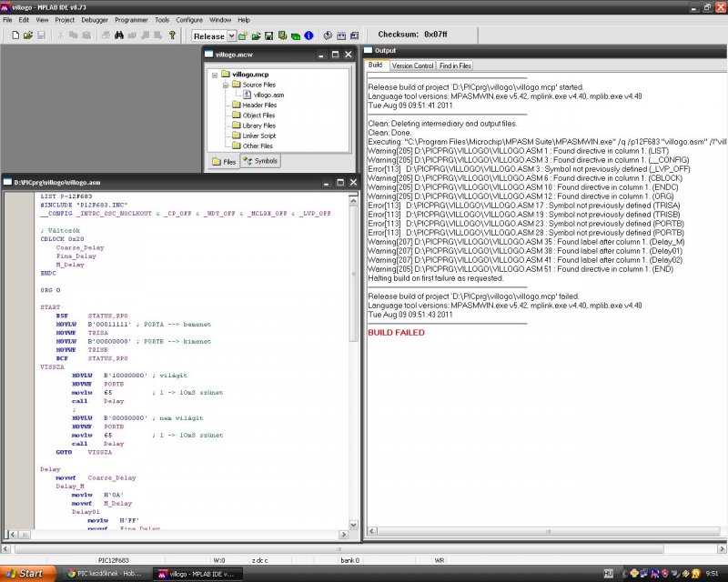Screen dimensions: 728x582
Task: Click the Windows Start button
Action: [x=25, y=574]
